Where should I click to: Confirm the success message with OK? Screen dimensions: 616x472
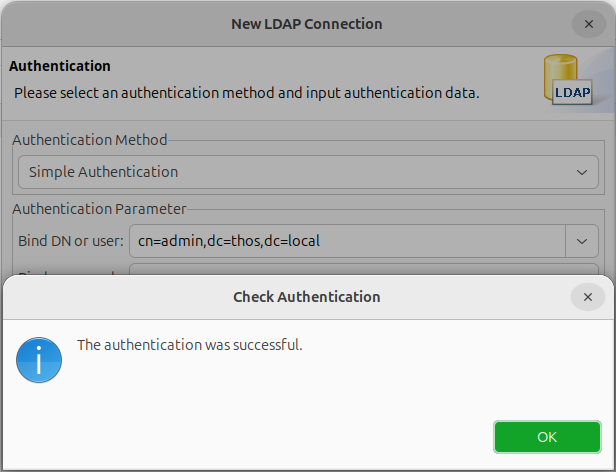pos(547,437)
